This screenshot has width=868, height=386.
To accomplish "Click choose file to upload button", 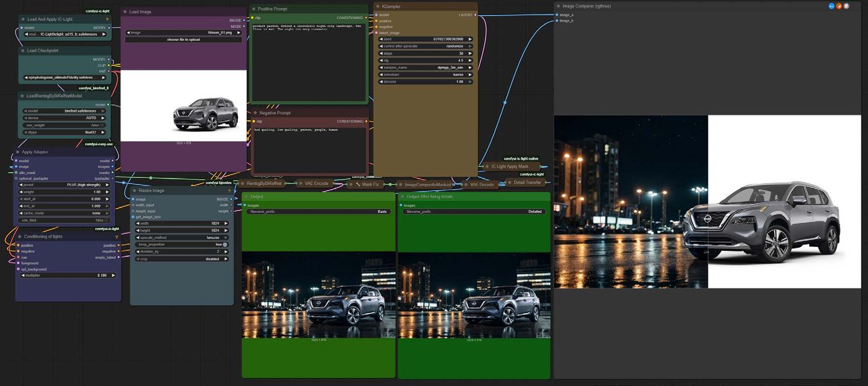I will [x=185, y=40].
